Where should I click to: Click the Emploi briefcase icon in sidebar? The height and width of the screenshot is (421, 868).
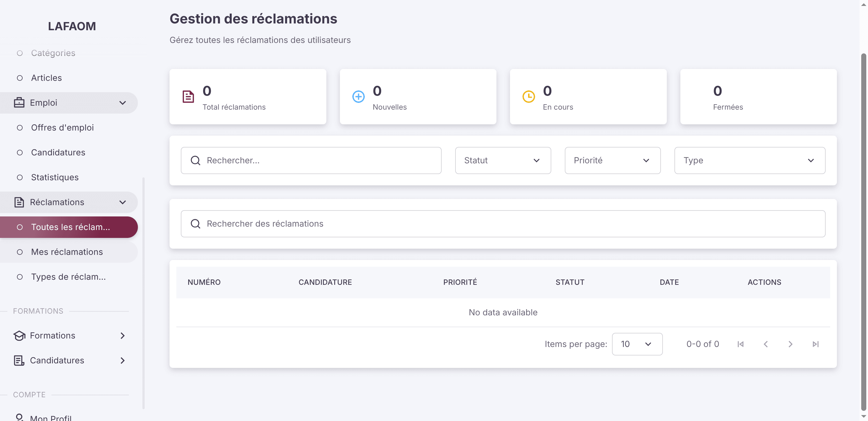tap(19, 103)
